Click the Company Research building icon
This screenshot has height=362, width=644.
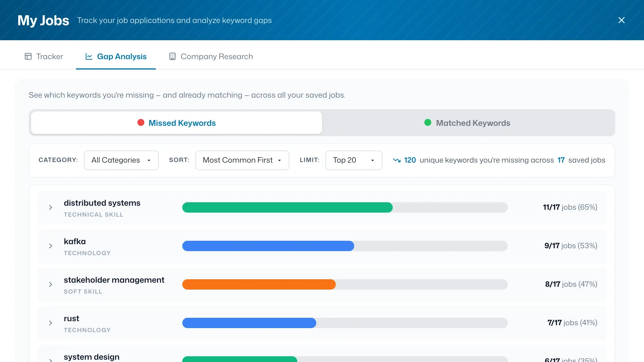pyautogui.click(x=172, y=56)
